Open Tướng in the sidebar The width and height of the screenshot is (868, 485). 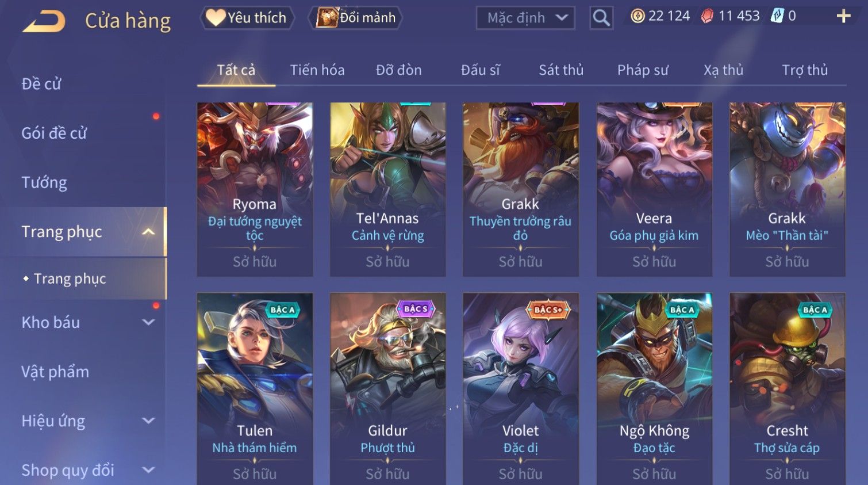tap(44, 183)
